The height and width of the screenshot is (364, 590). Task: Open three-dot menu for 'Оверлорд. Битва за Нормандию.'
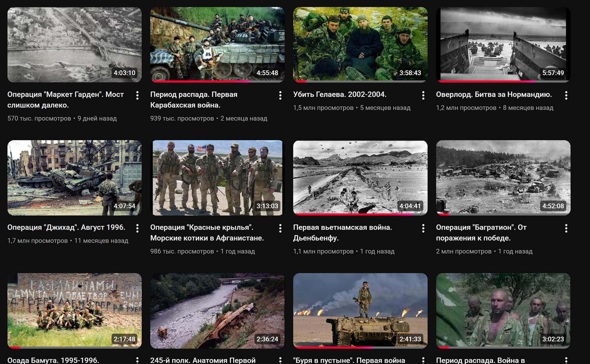click(566, 95)
